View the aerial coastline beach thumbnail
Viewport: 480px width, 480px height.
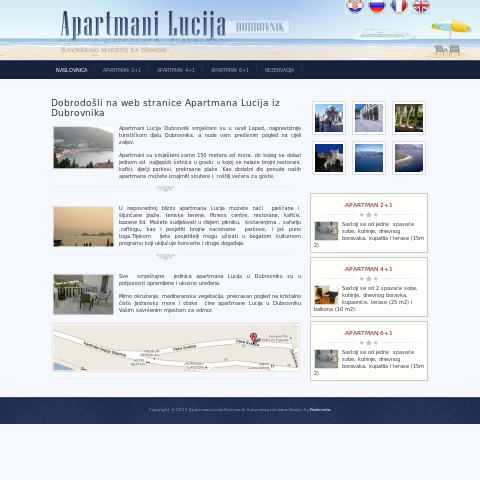tap(409, 158)
